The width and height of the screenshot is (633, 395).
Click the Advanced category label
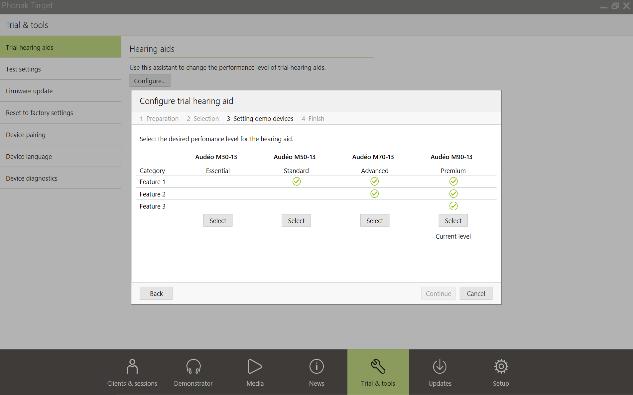[375, 170]
